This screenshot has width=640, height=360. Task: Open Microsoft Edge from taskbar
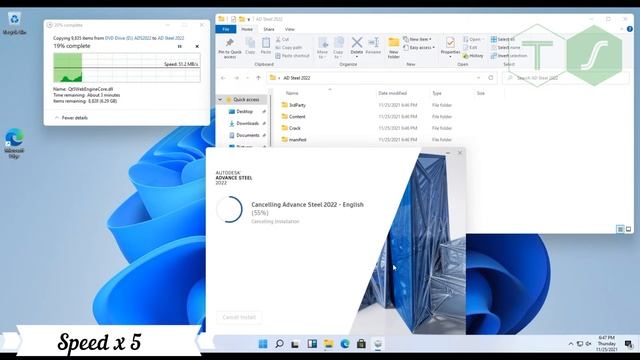point(345,344)
